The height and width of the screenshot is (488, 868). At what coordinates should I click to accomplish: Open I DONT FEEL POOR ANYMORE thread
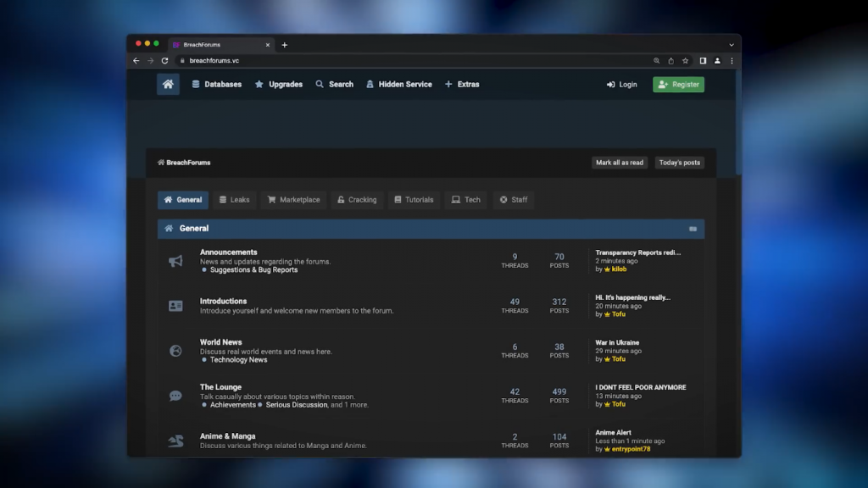[x=641, y=387]
